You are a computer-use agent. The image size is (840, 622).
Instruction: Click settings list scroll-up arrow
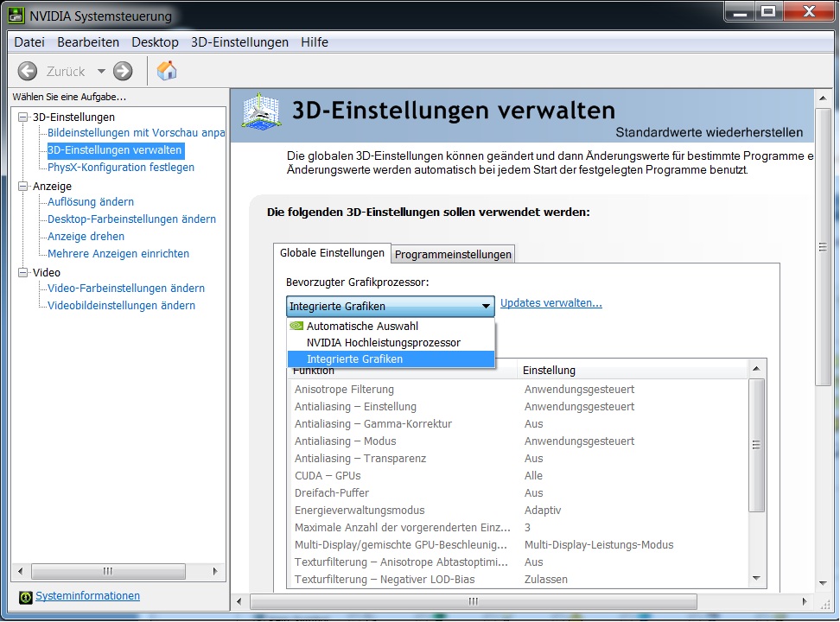pos(756,368)
